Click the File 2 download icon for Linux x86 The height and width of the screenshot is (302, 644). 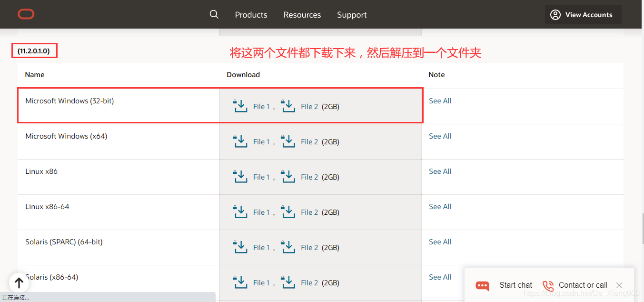[288, 176]
